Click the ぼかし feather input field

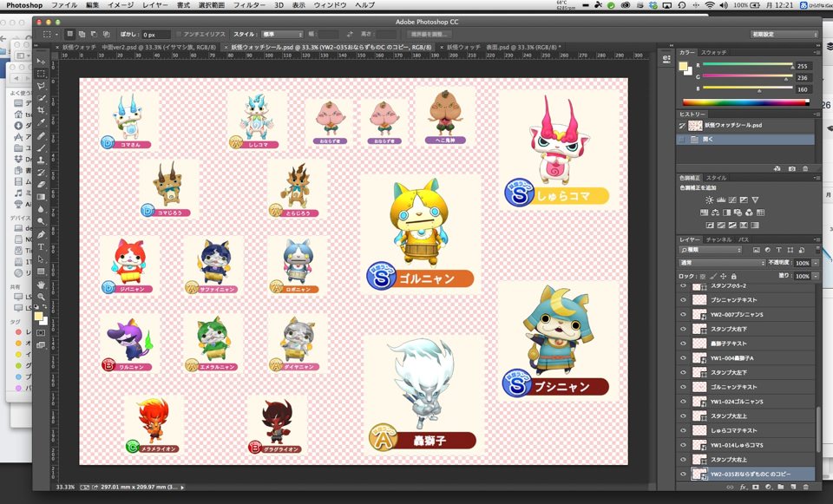pyautogui.click(x=155, y=35)
